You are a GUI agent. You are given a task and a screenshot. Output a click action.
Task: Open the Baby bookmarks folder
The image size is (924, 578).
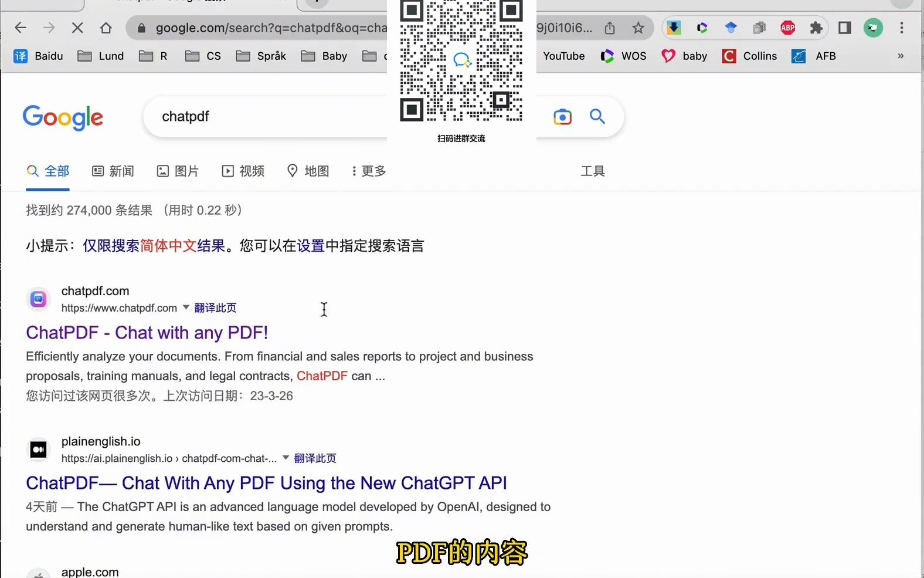click(x=324, y=56)
